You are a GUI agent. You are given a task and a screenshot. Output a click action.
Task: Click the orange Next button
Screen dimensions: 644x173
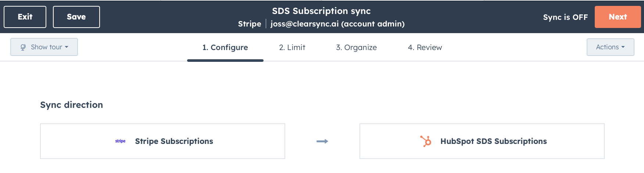pos(618,17)
